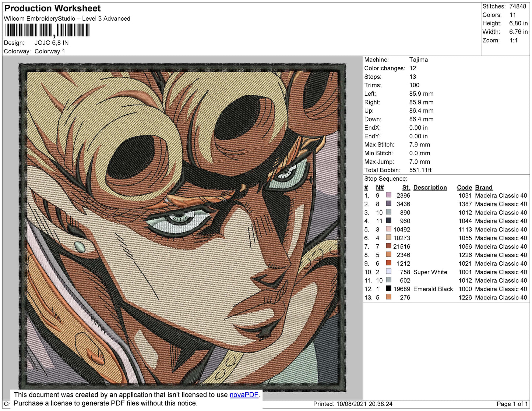Click the 'Printed: 10/08/2021 20.38.24' timestamp
Image resolution: width=532 pixels, height=411 pixels.
pos(353,404)
